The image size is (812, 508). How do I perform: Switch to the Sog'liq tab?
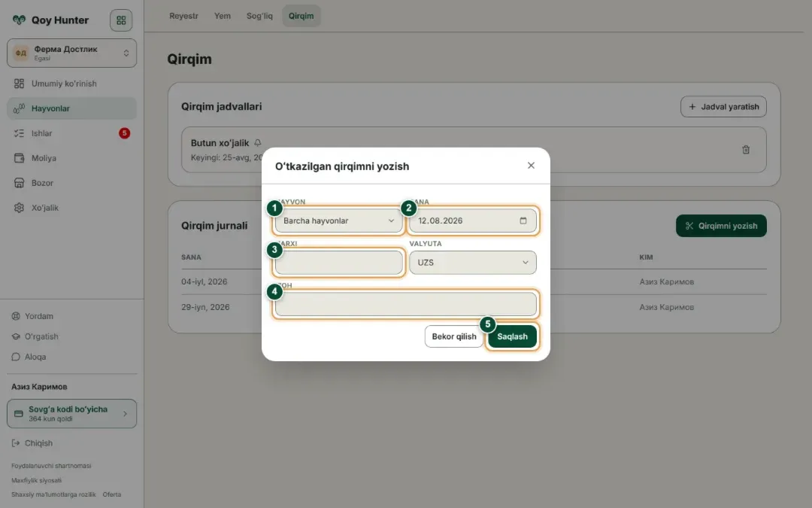coord(259,16)
